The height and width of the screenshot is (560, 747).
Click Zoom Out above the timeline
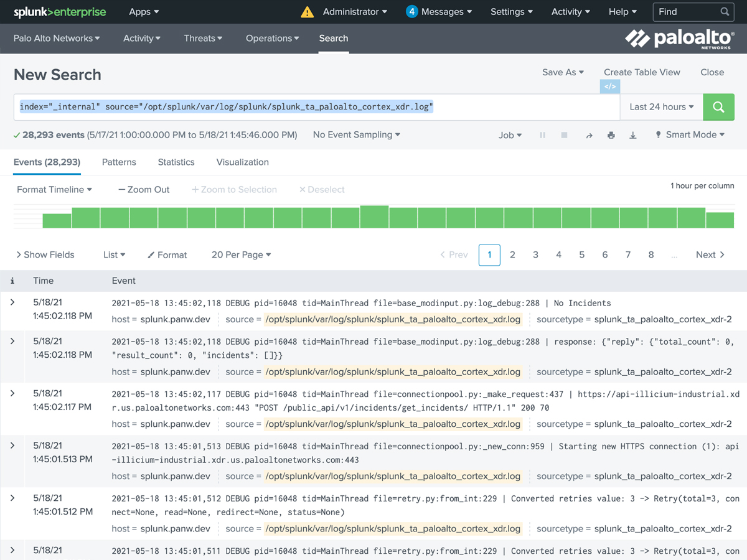pyautogui.click(x=144, y=189)
